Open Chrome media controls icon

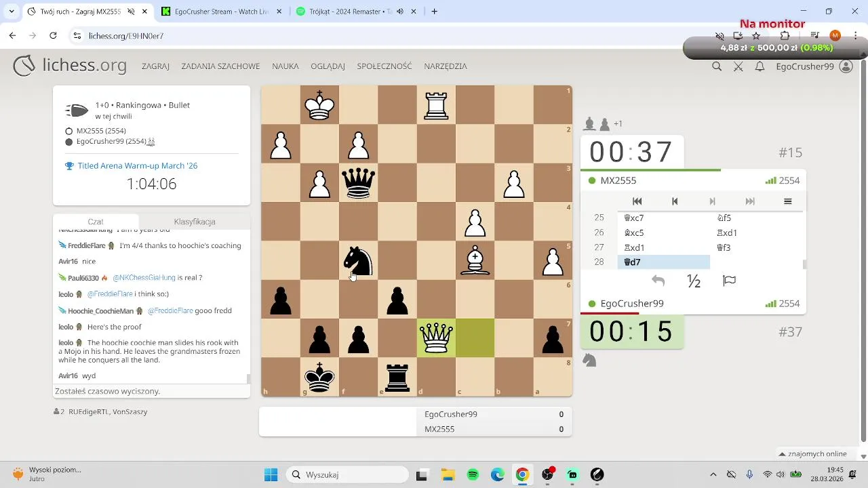(x=815, y=35)
